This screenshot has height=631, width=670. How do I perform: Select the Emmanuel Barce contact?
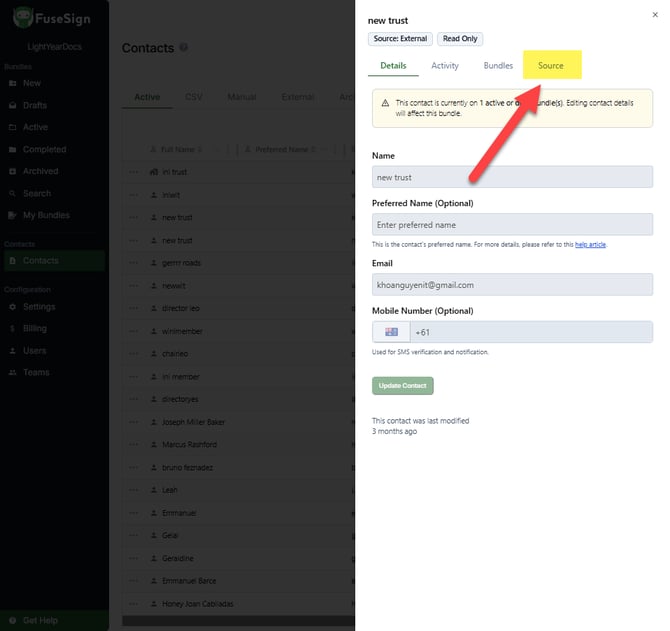(238, 581)
